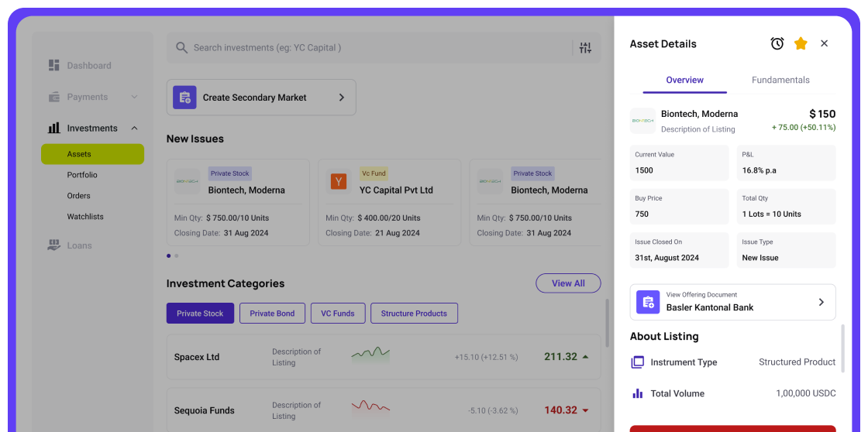Click the Total Qty 1 Lots tile
868x432 pixels.
coord(786,206)
